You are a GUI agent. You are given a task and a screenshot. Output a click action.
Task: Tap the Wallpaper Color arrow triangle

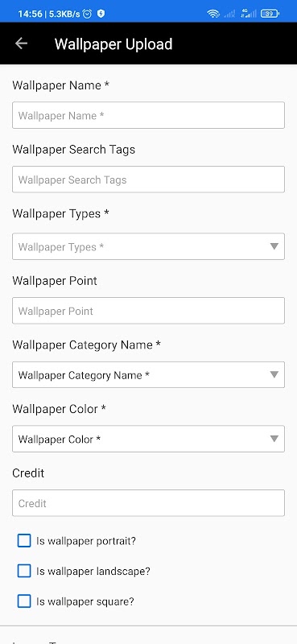[274, 439]
